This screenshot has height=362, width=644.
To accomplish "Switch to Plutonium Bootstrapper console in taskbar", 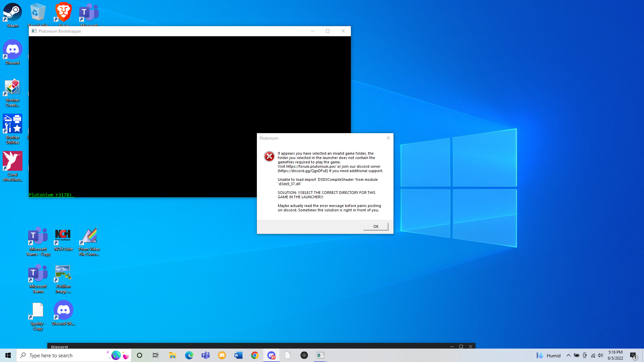I will (320, 355).
